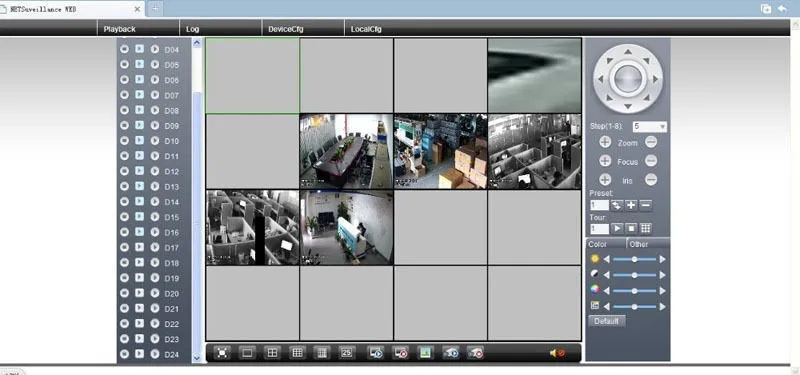
Task: Toggle the square play icon in D05 row
Action: [139, 64]
